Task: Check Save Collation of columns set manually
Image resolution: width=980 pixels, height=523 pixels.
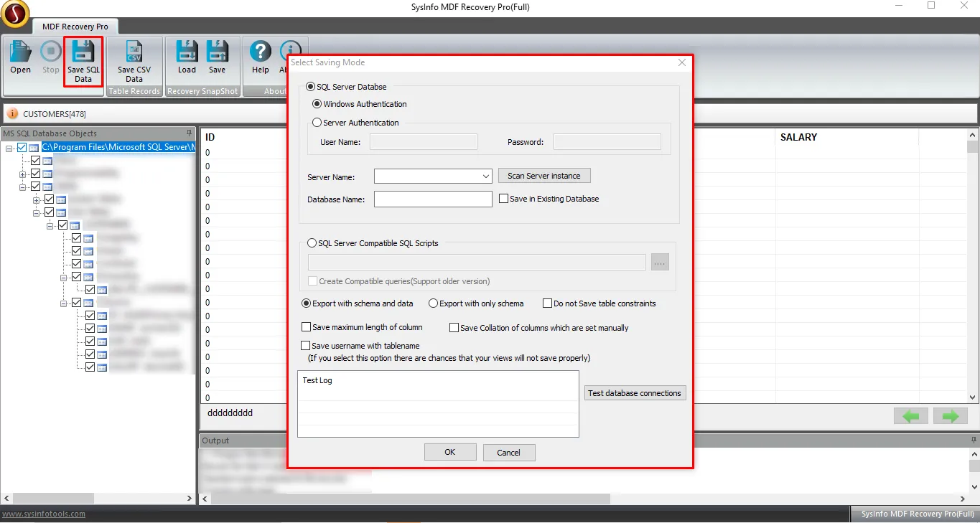Action: pyautogui.click(x=454, y=328)
